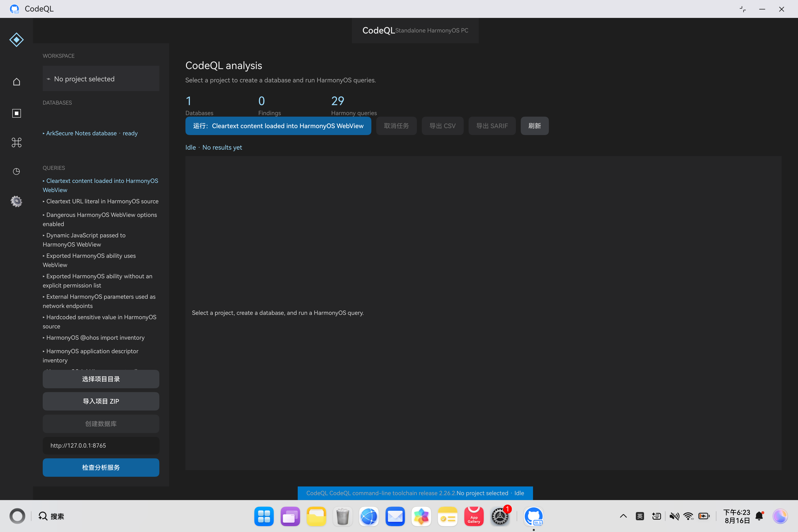This screenshot has height=532, width=798.
Task: Launch the browser globe icon in dock
Action: tap(369, 516)
